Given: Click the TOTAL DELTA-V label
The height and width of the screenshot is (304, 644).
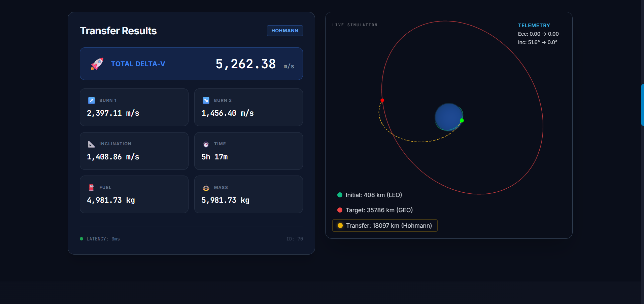Looking at the screenshot, I should (x=138, y=64).
